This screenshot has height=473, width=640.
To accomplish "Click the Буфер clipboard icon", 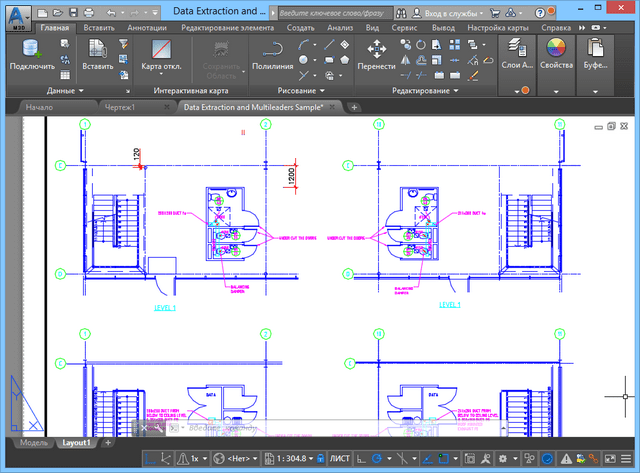I will pos(596,50).
